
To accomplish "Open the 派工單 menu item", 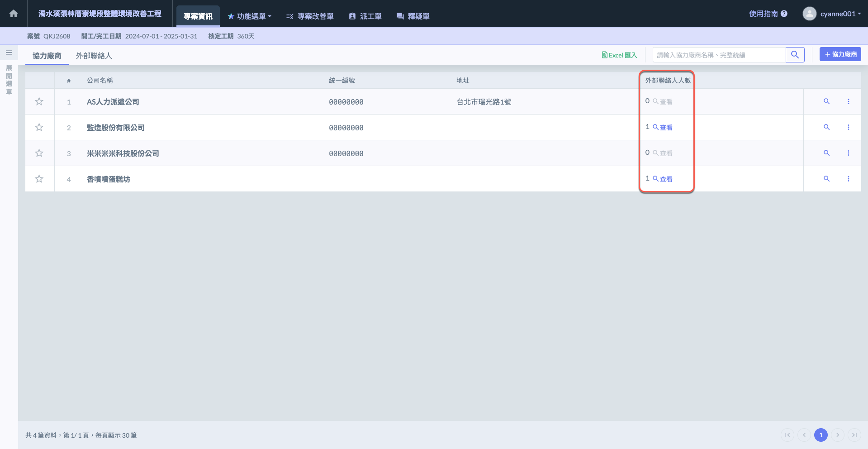I will coord(365,16).
